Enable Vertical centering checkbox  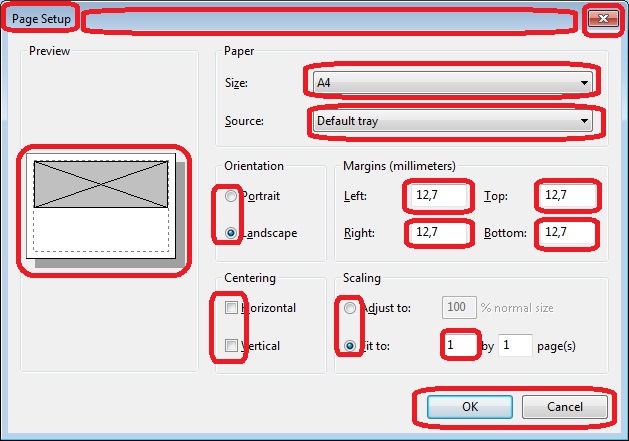[232, 346]
